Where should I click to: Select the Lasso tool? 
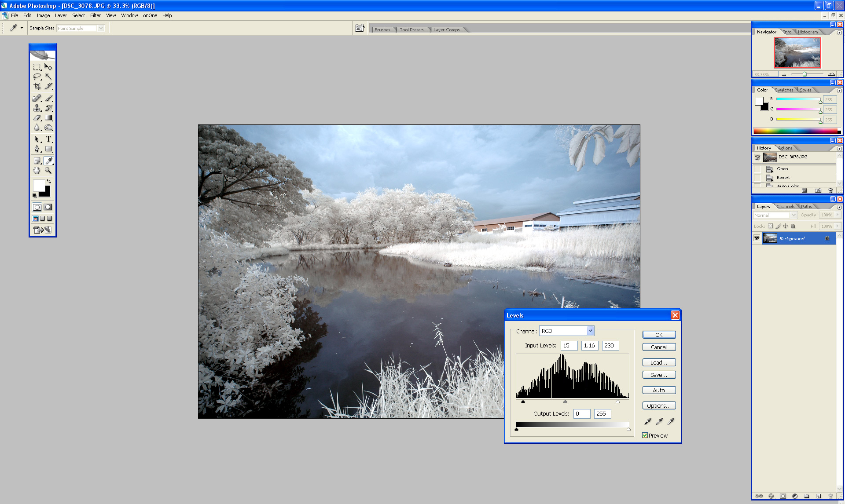coord(37,77)
